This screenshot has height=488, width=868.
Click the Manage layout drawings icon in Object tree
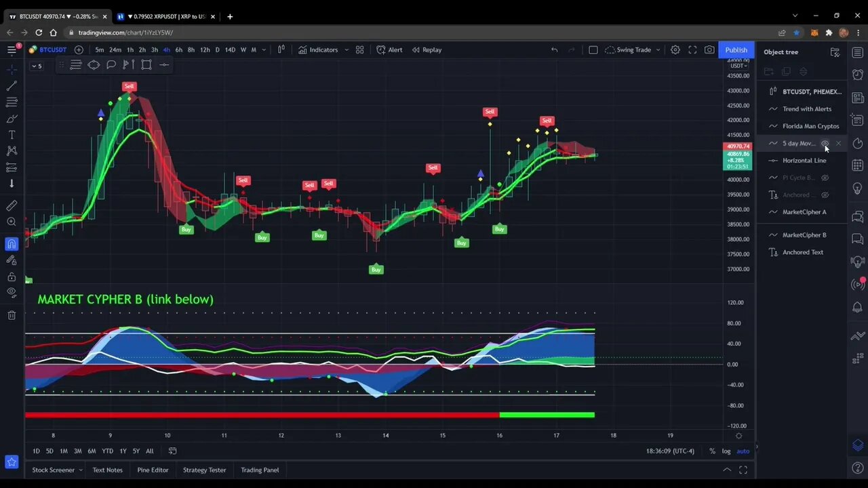point(835,52)
